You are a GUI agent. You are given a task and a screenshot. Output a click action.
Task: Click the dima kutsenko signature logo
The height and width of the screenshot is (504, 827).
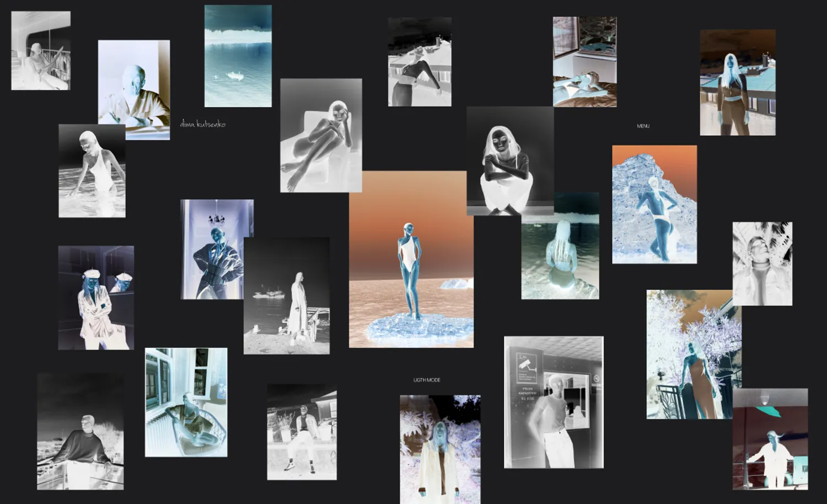pos(202,124)
